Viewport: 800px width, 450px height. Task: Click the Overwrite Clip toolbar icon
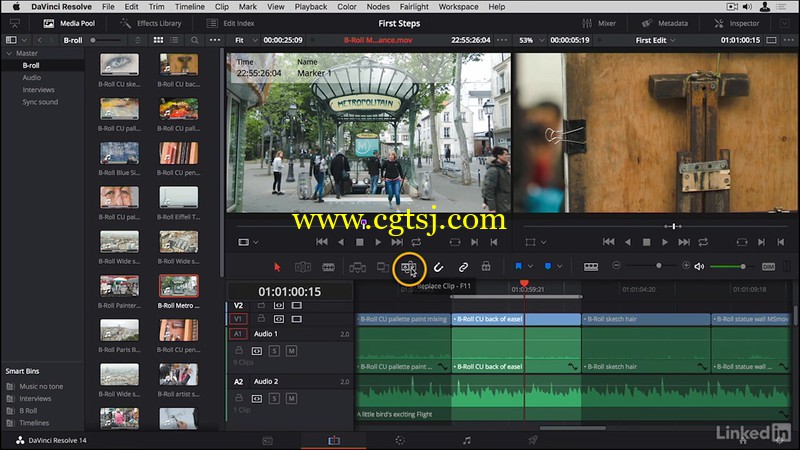coord(383,267)
